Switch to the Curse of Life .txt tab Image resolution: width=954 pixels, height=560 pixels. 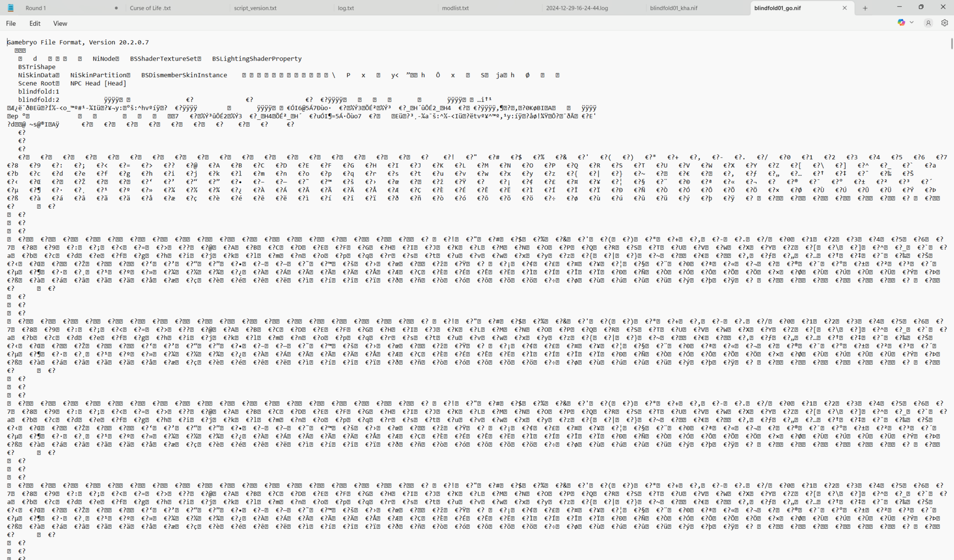tap(176, 8)
